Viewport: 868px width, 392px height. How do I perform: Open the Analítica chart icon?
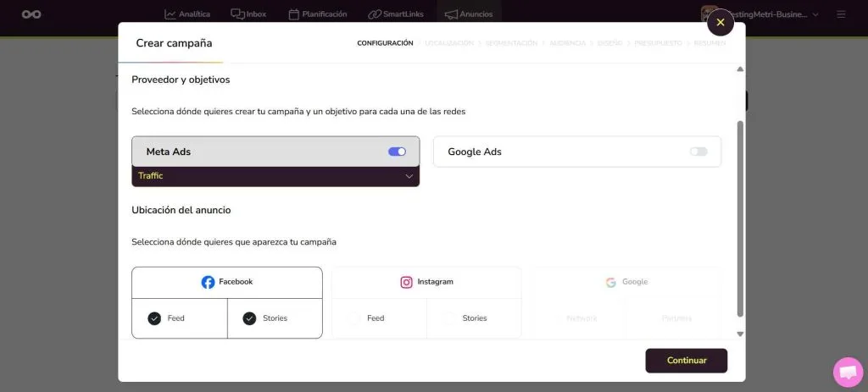coord(170,14)
